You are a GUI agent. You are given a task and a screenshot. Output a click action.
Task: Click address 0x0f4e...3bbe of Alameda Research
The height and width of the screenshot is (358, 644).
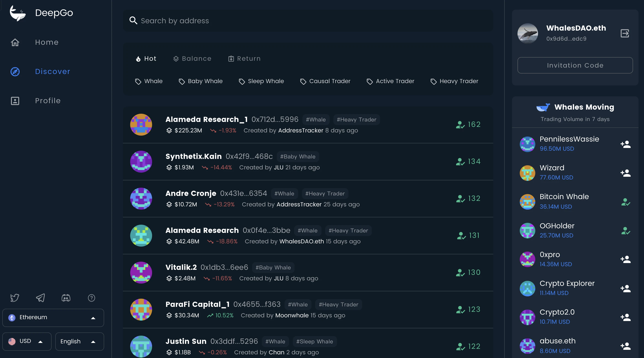point(267,230)
